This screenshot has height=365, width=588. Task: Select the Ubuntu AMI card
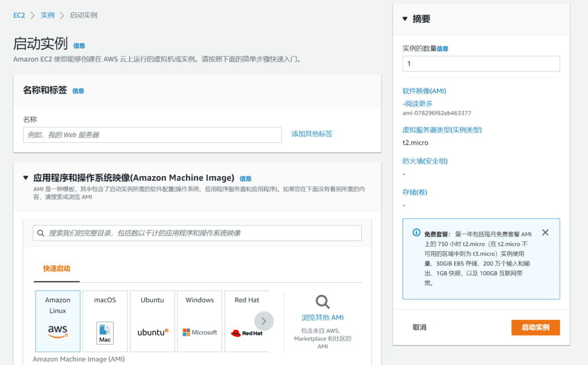152,320
